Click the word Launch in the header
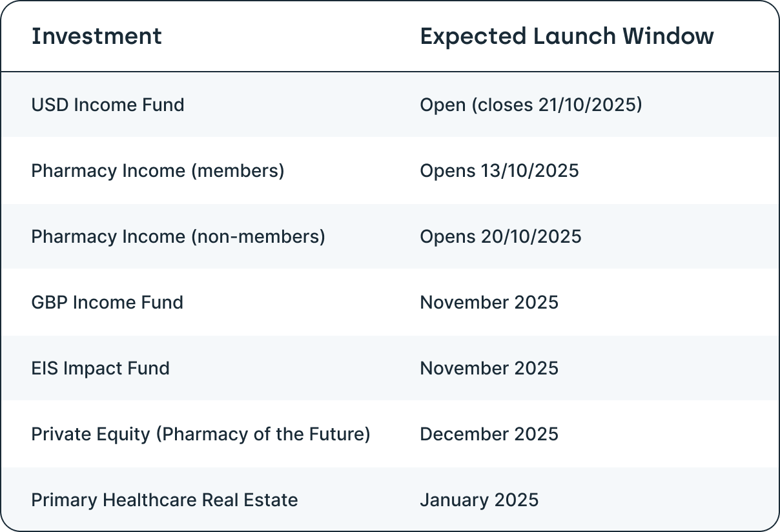This screenshot has width=780, height=532. click(x=574, y=36)
